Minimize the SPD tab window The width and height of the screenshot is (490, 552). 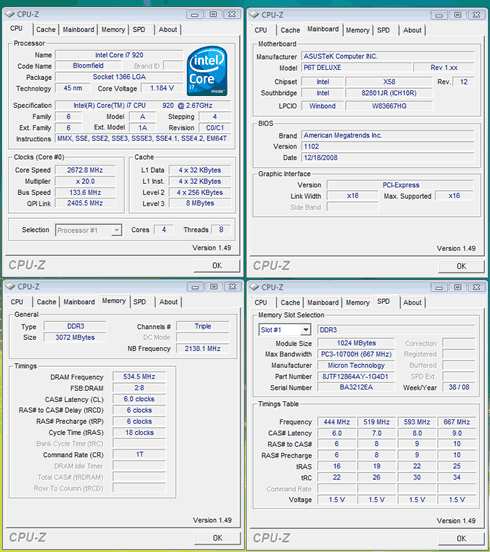point(439,287)
